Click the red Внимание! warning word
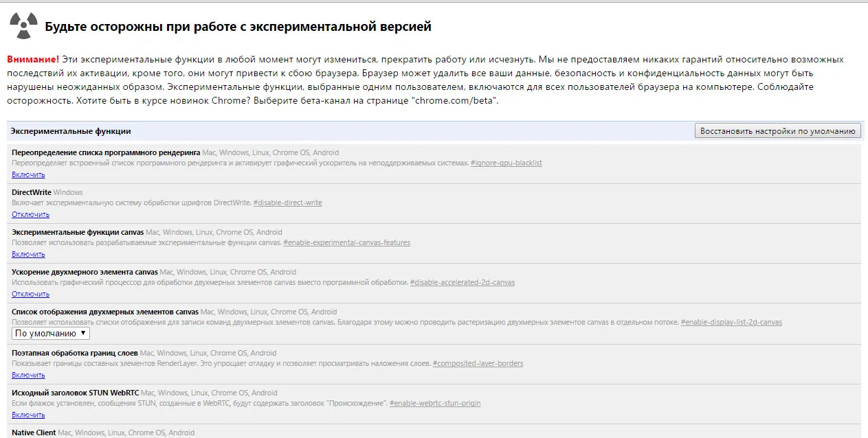This screenshot has width=868, height=438. click(x=33, y=60)
